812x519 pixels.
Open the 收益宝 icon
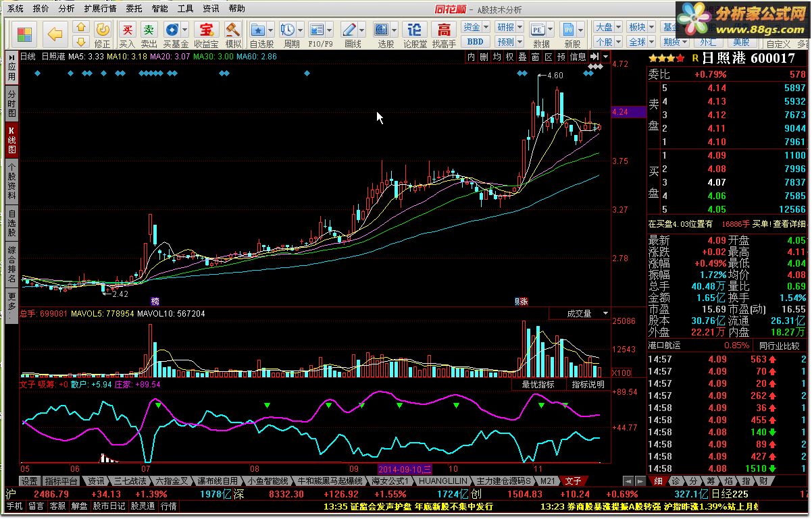point(206,34)
